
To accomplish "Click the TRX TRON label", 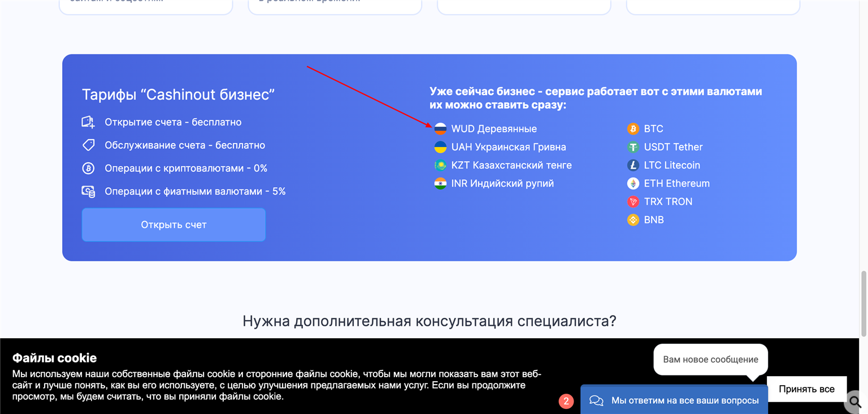I will click(668, 201).
